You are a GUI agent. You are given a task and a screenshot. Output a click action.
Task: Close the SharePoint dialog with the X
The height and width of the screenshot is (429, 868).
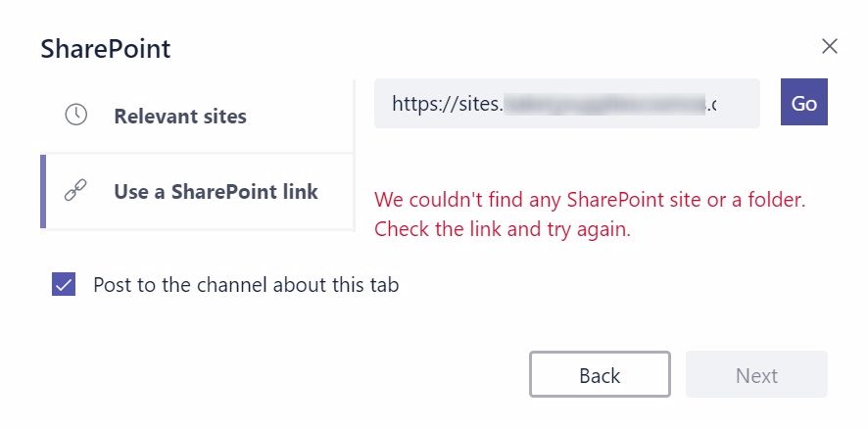pos(829,46)
